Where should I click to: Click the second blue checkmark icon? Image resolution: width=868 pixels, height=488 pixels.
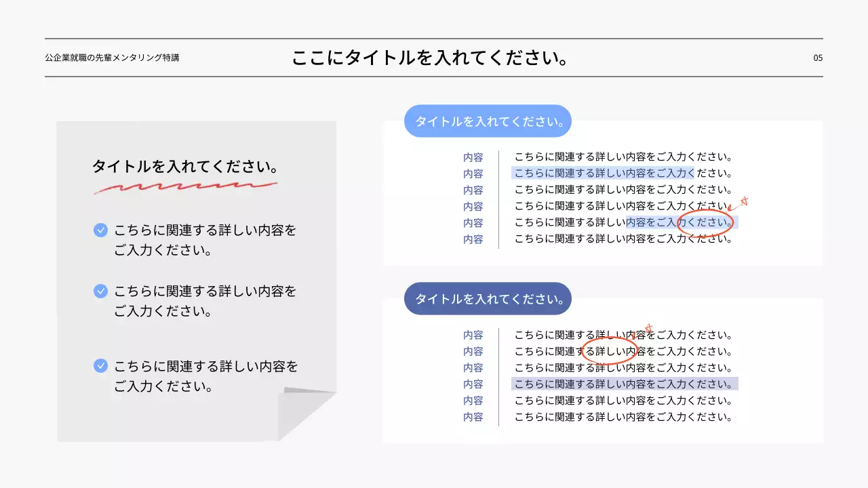coord(100,291)
